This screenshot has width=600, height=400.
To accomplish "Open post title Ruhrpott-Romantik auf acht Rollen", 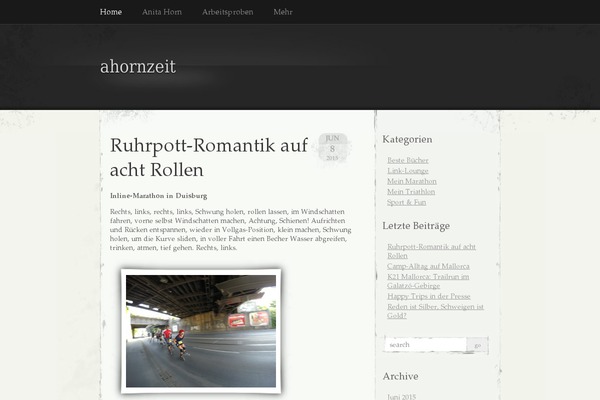I will point(209,157).
